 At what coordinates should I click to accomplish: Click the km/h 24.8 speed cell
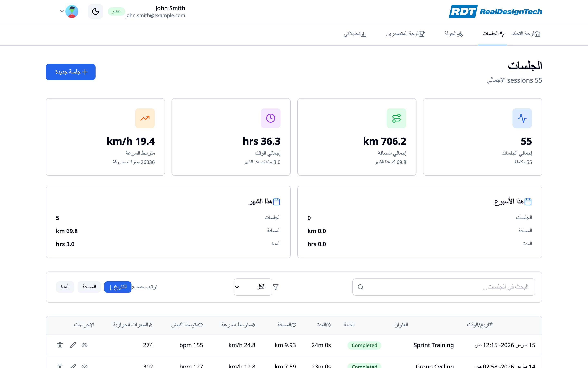tap(242, 345)
